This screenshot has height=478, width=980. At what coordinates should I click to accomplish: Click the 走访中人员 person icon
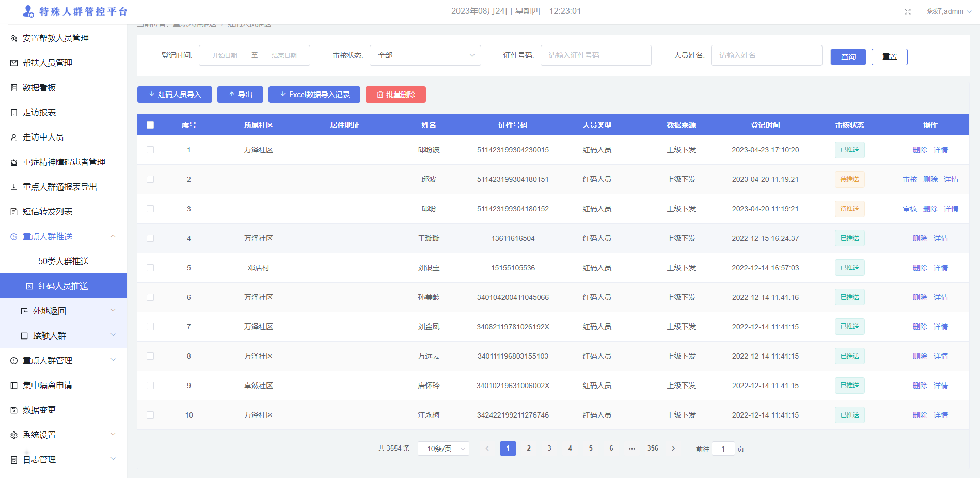pos(14,137)
